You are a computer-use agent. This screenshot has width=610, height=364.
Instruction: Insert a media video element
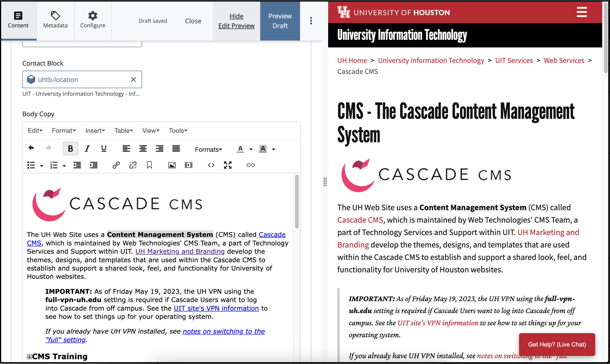pos(189,165)
